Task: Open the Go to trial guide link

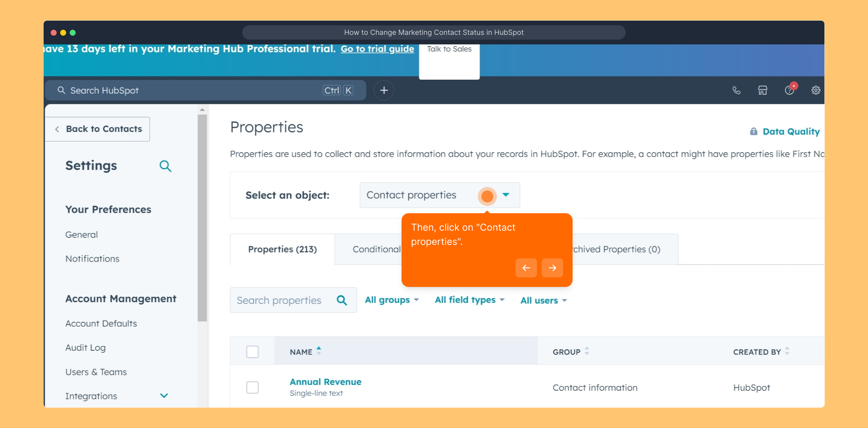Action: coord(377,49)
